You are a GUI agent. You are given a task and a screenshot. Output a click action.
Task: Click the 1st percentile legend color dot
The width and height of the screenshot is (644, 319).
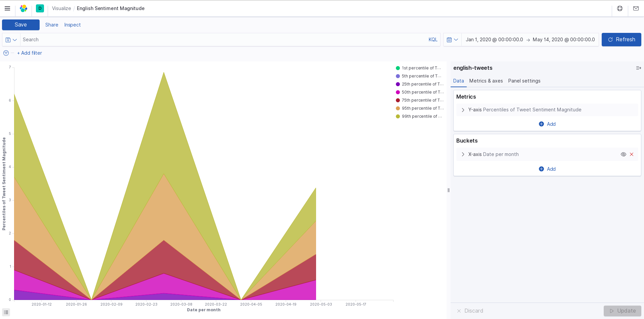coord(398,68)
